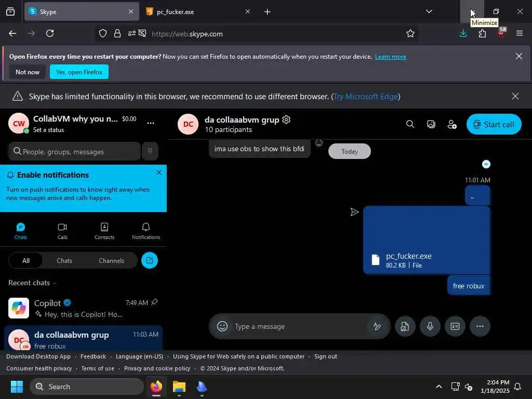
Task: Open the More options dots beside profile
Action: click(x=151, y=123)
